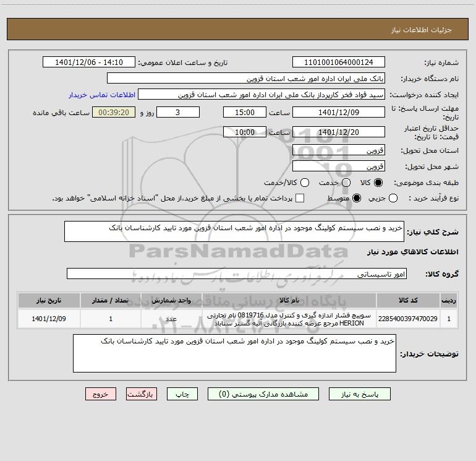Image resolution: width=476 pixels, height=461 pixels.
Task: Click the واحد شمارش column header
Action: point(171,300)
